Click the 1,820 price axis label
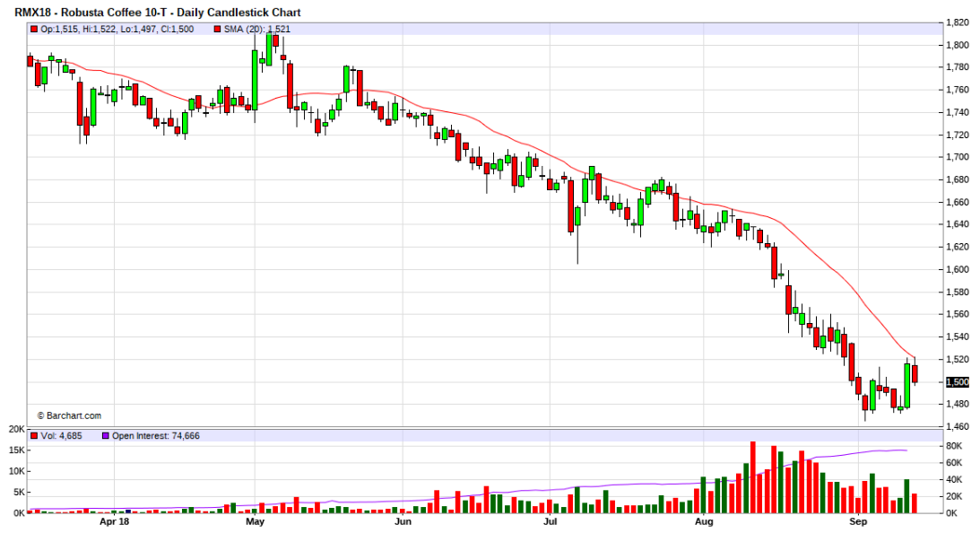The image size is (980, 533). click(958, 22)
